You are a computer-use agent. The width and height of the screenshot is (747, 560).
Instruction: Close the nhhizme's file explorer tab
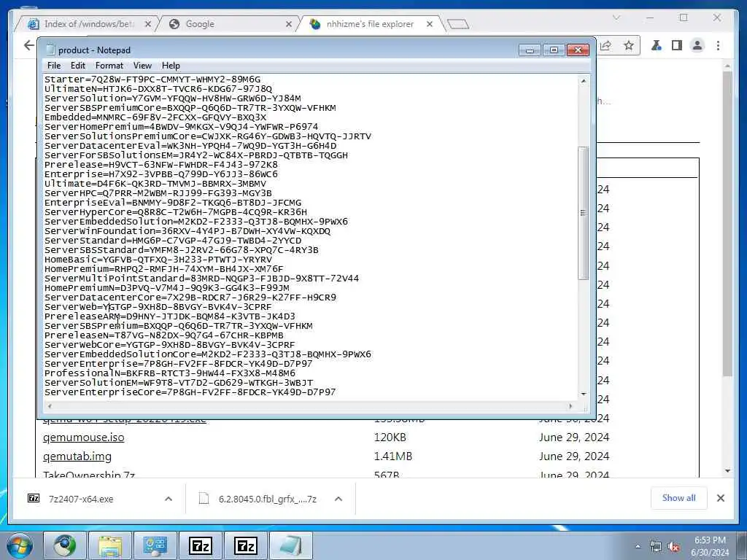[429, 24]
